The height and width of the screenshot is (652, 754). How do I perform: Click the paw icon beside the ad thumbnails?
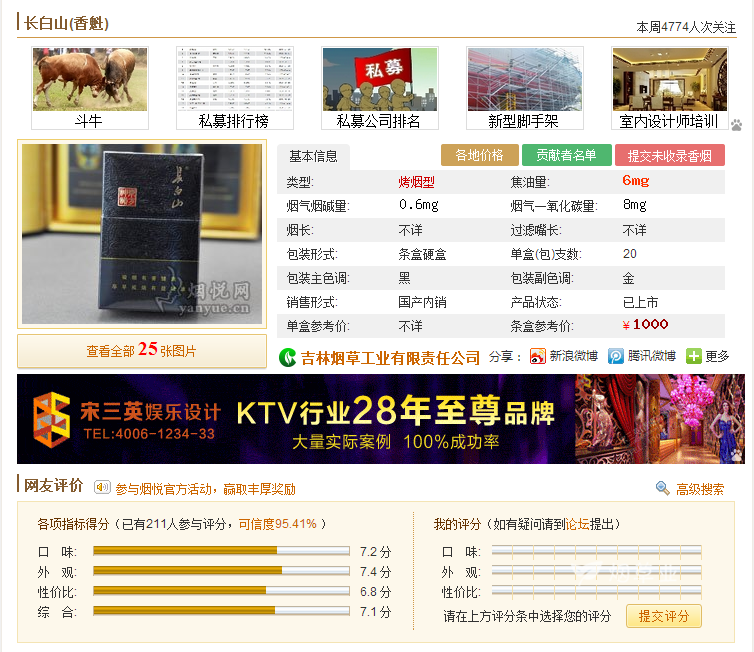736,125
